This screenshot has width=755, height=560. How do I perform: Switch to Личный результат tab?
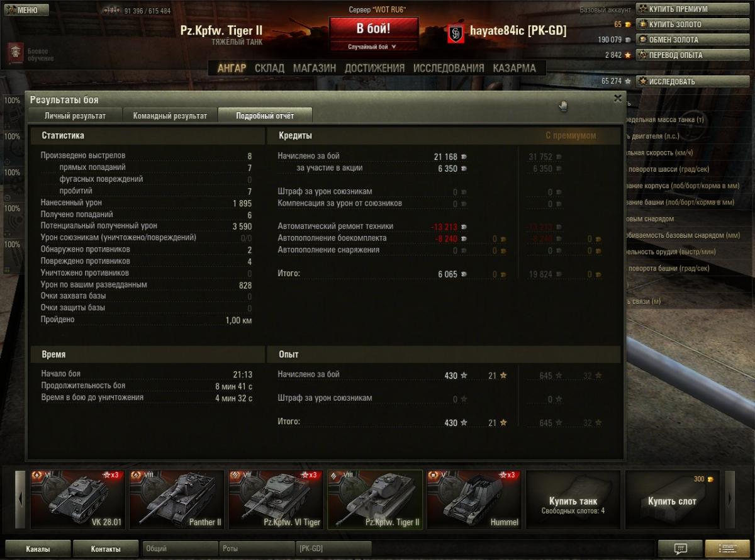click(75, 116)
